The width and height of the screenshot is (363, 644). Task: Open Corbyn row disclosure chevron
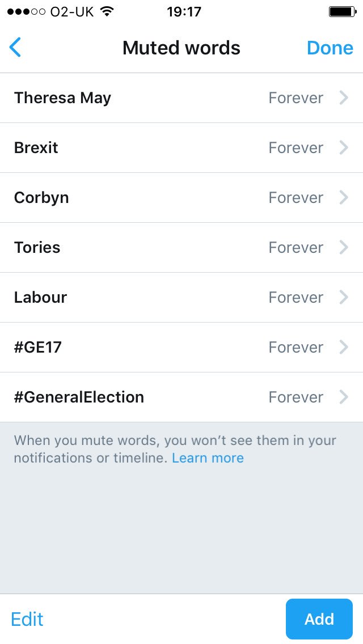tap(343, 198)
